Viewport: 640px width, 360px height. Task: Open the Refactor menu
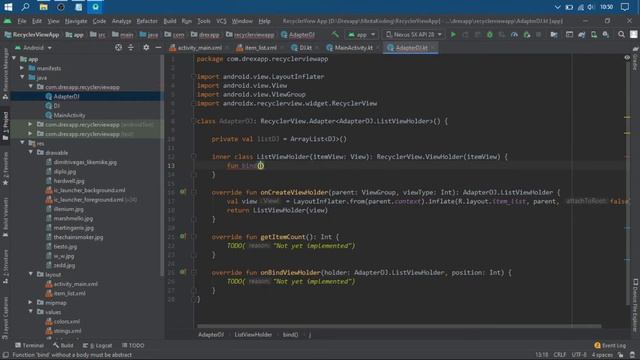pyautogui.click(x=147, y=21)
